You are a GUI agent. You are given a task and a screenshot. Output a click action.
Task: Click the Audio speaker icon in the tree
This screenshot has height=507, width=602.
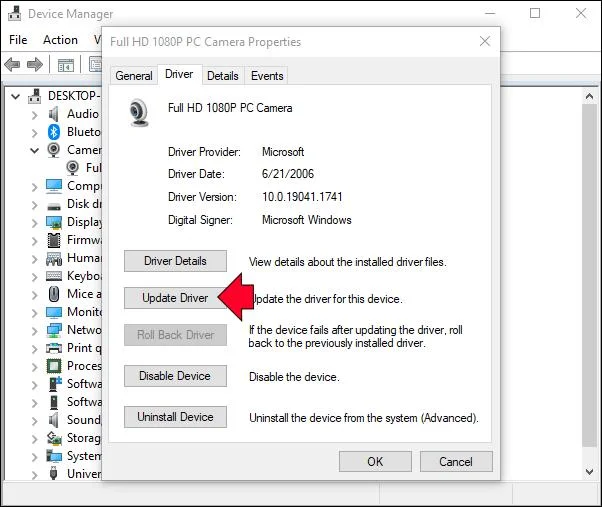point(53,114)
